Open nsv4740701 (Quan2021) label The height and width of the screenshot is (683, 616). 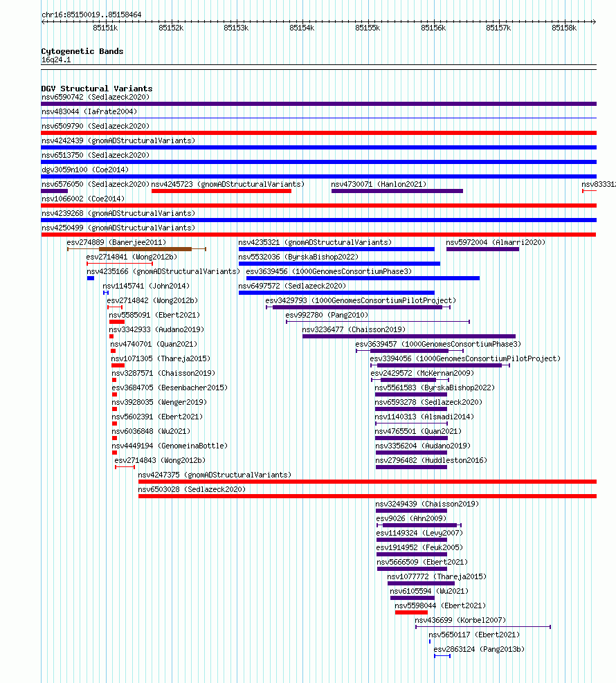pos(154,344)
